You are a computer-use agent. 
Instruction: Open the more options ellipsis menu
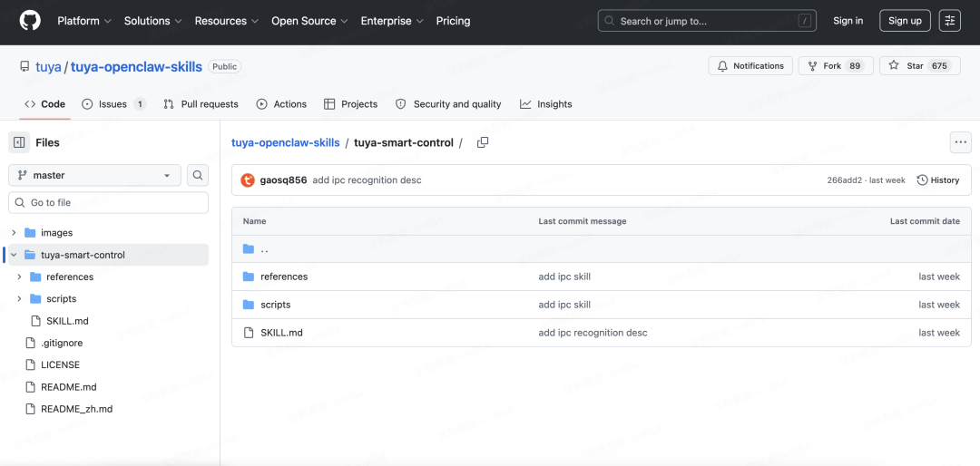click(x=961, y=142)
